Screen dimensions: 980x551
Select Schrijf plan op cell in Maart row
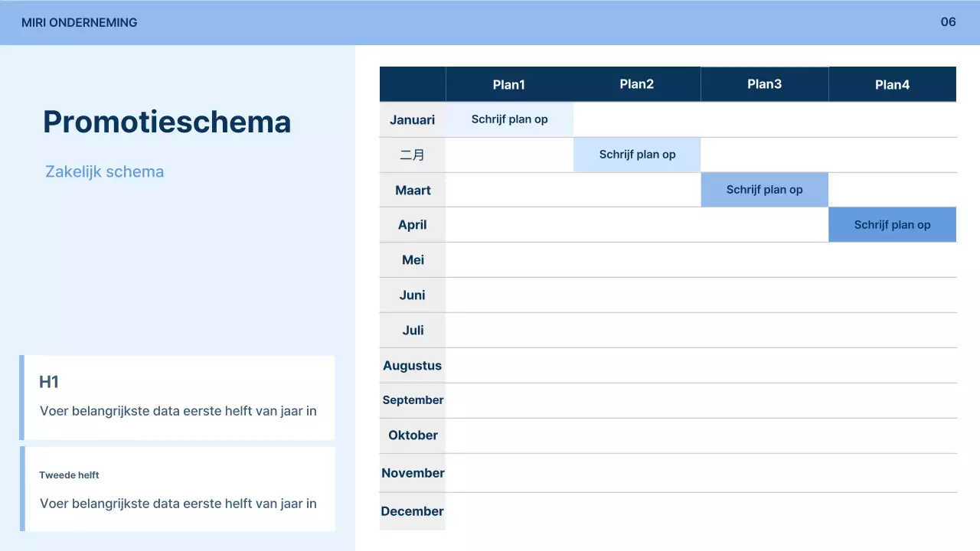click(764, 190)
